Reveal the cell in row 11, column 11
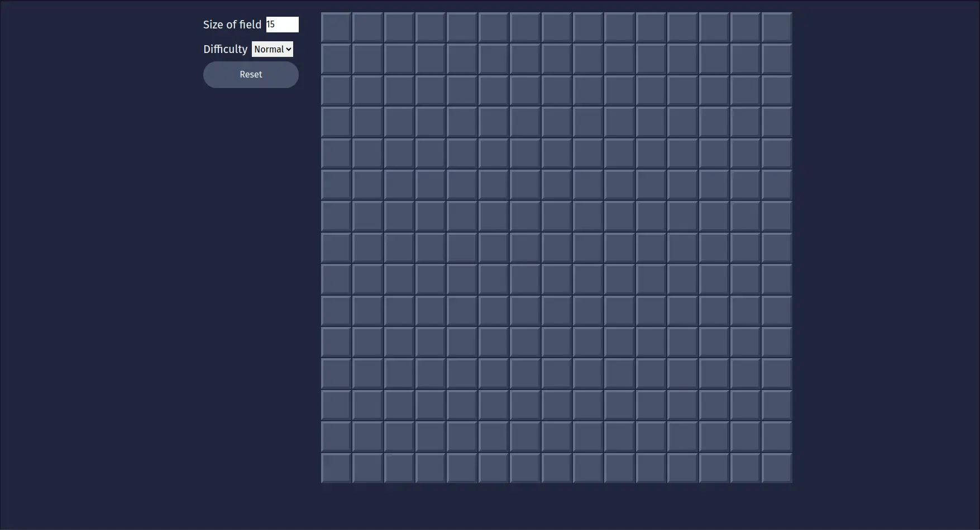This screenshot has height=530, width=980. [651, 342]
